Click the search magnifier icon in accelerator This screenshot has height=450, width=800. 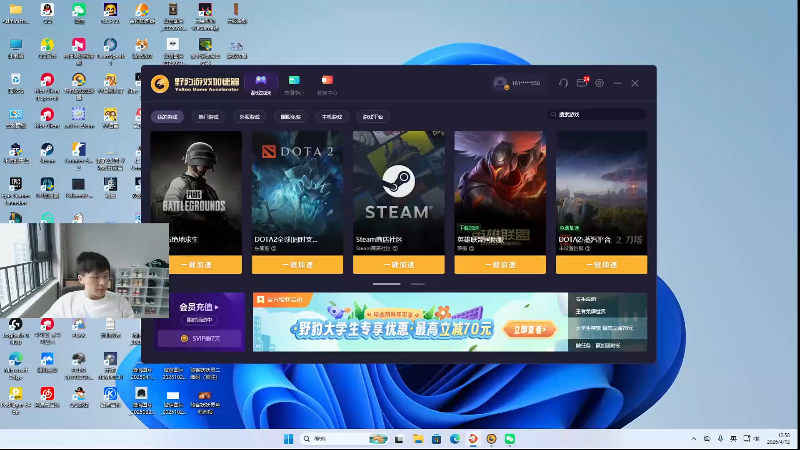[553, 114]
